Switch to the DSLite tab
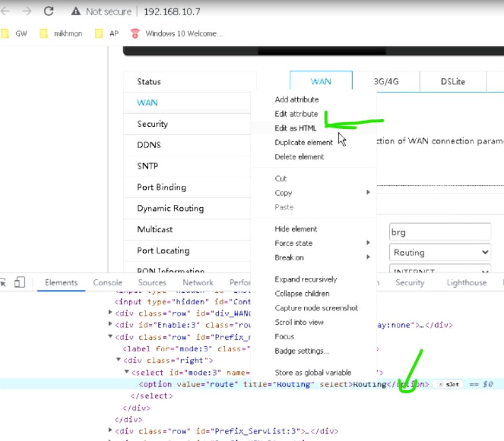 click(x=453, y=81)
